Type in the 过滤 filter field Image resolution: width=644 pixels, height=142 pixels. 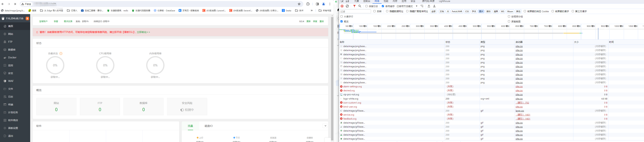[355, 11]
